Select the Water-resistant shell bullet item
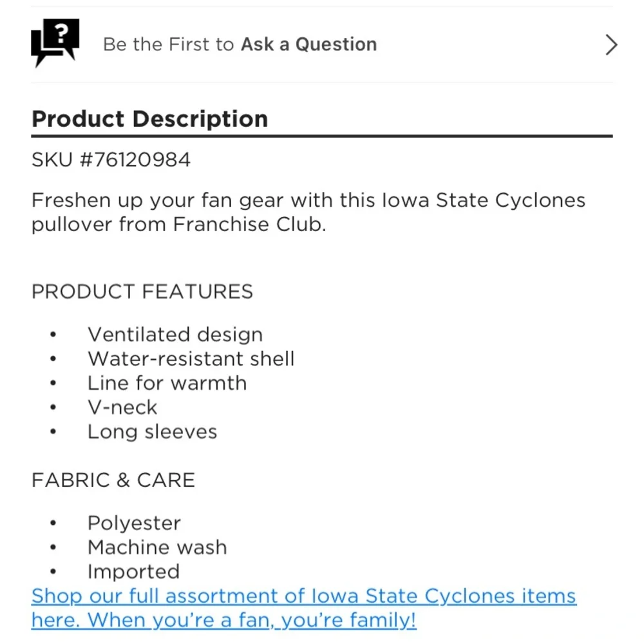The width and height of the screenshot is (644, 644). [191, 359]
